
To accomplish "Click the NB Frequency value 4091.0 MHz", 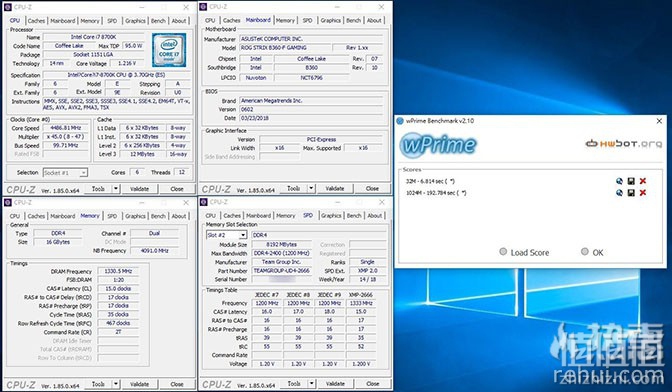I will 154,251.
